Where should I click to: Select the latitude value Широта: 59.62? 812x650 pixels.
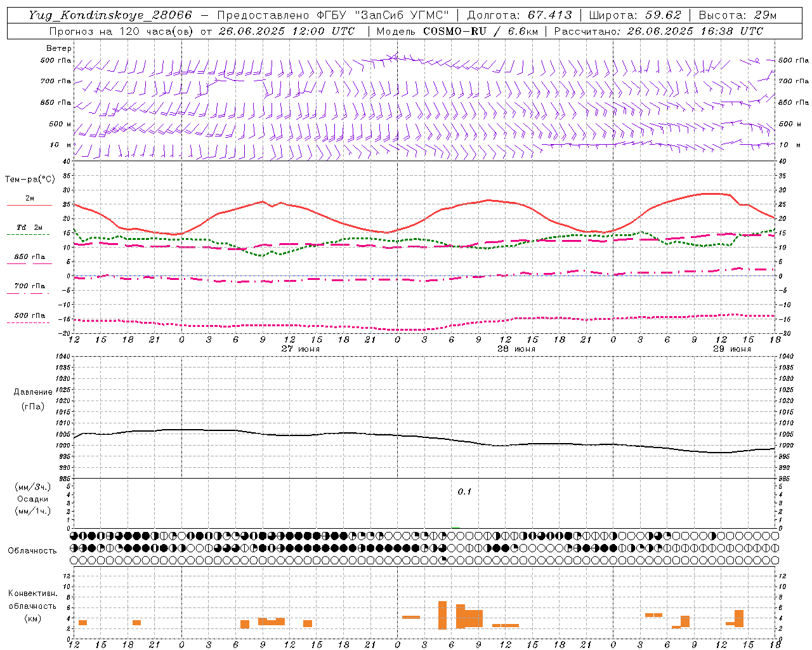point(635,15)
